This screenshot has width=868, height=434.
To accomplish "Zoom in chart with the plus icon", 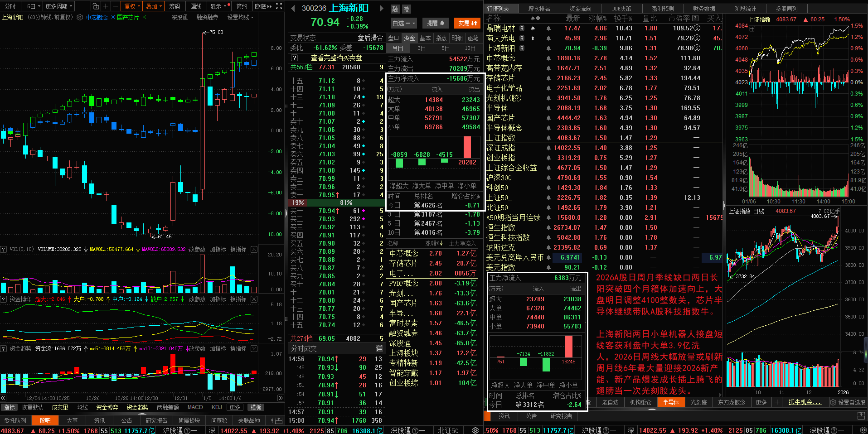I will pos(106,6).
